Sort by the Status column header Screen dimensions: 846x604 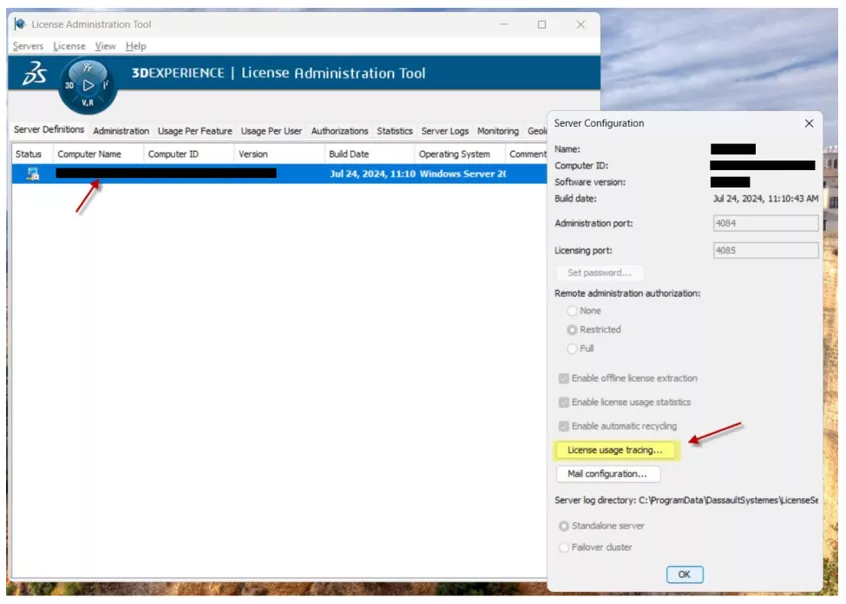tap(32, 154)
